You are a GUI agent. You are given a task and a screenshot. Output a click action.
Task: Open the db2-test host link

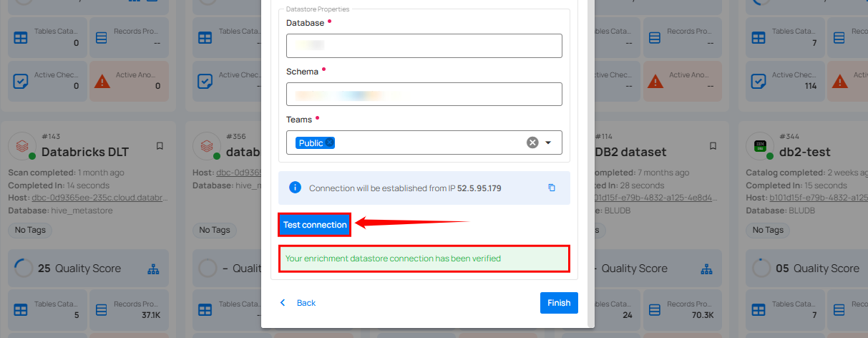tap(818, 197)
